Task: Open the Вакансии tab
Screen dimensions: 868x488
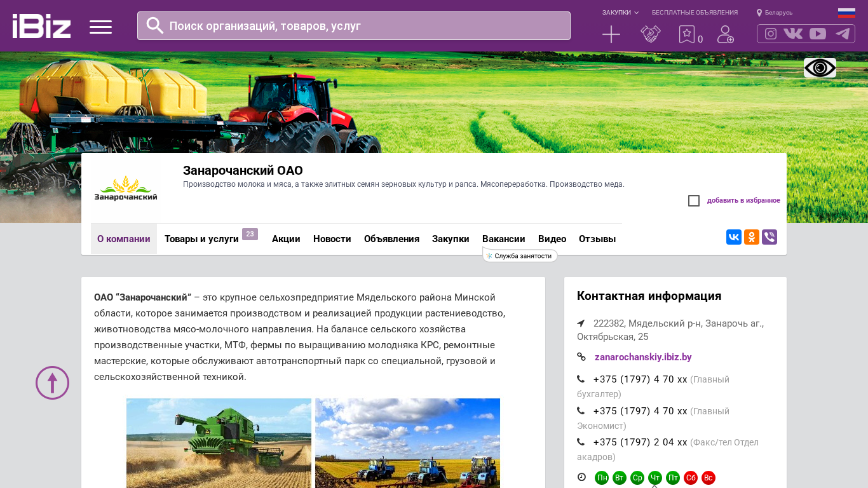Action: [x=504, y=239]
